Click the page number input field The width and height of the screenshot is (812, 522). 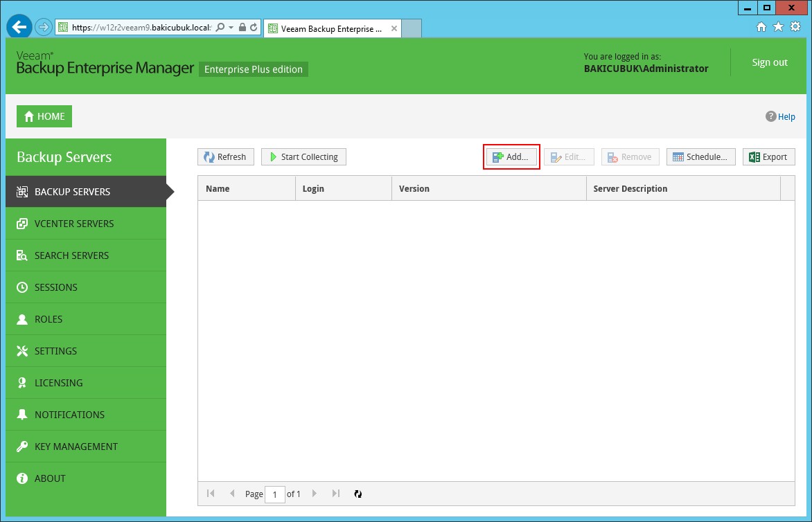coord(275,494)
